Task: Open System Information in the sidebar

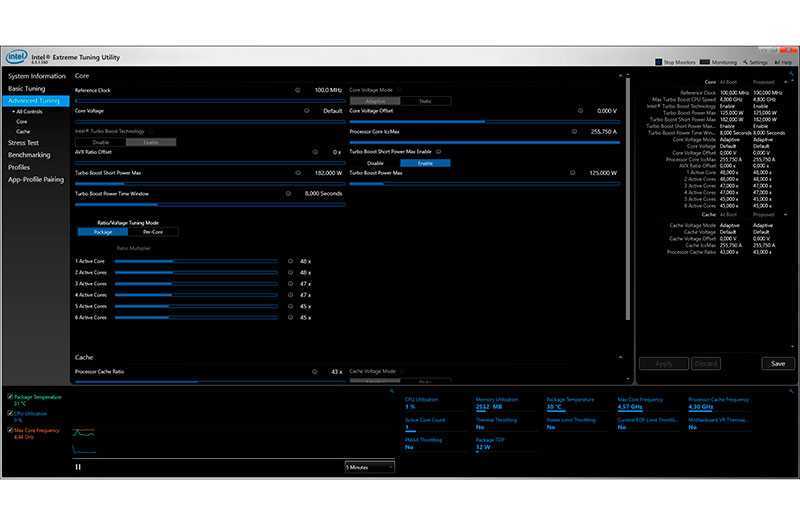Action: coord(37,76)
